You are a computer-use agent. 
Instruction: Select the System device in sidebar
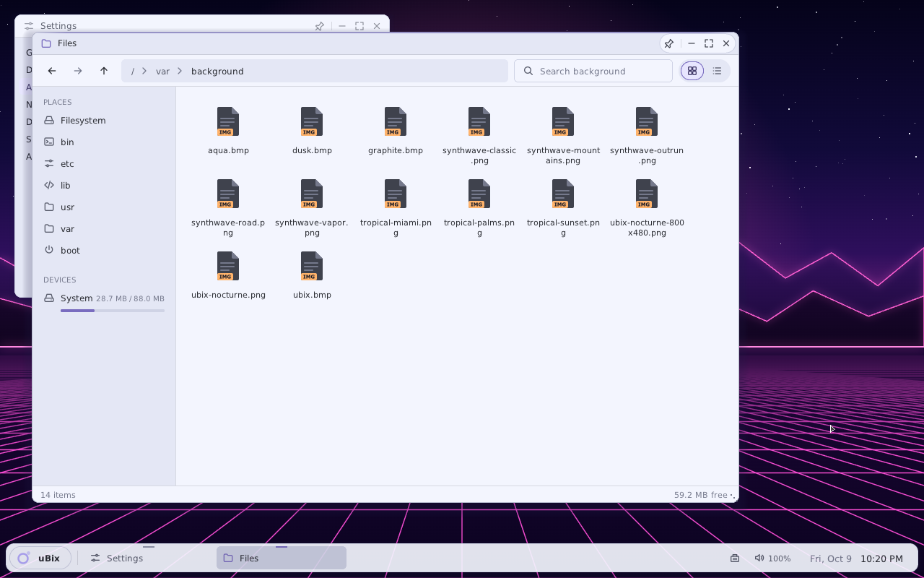104,302
